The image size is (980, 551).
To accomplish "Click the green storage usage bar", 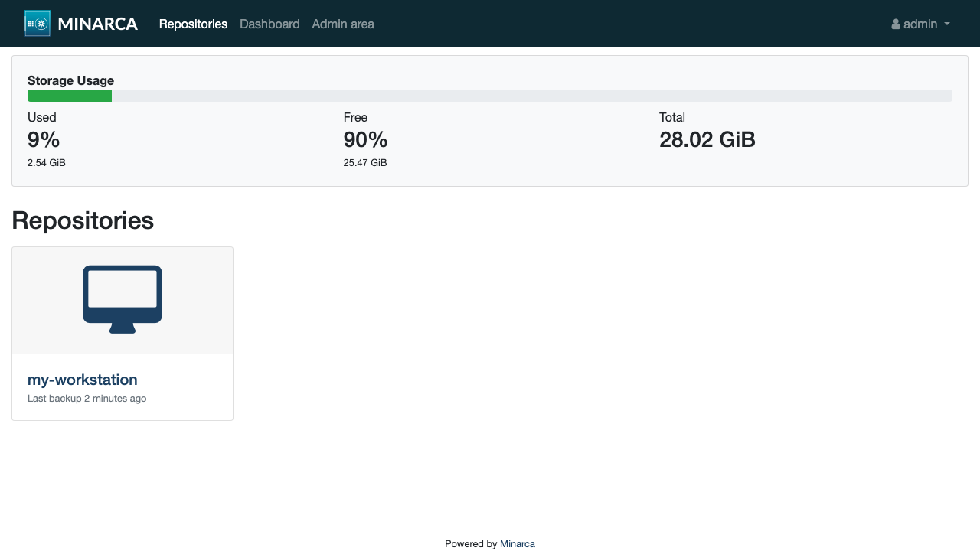I will [70, 96].
